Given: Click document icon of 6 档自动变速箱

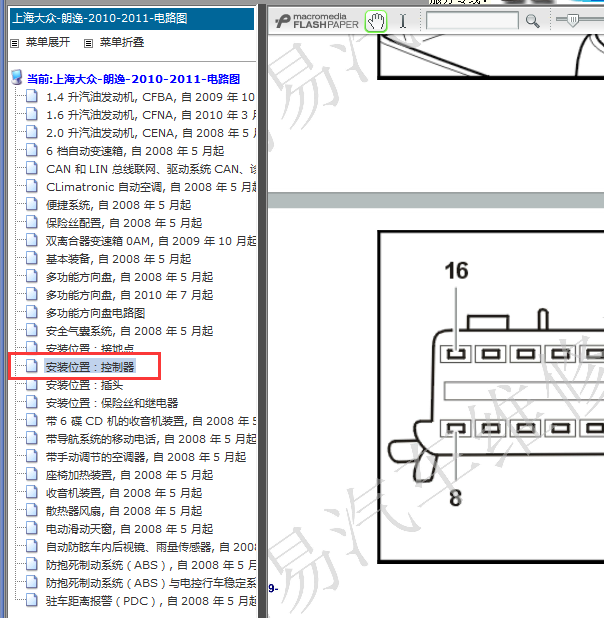Looking at the screenshot, I should click(32, 150).
